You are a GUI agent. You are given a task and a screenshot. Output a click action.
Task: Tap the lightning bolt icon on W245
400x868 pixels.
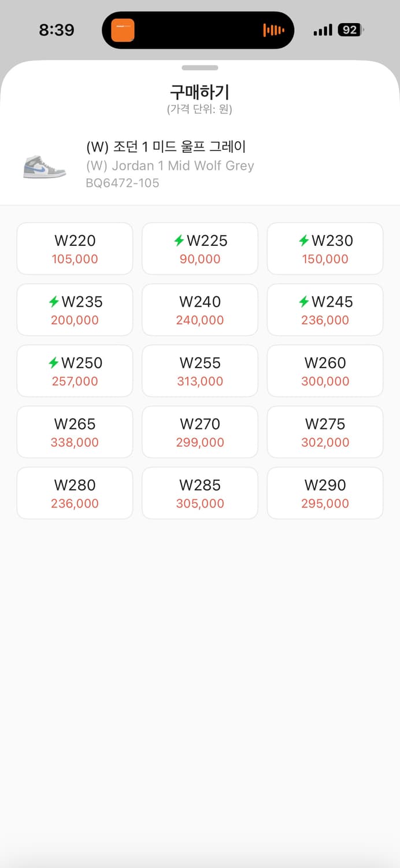(304, 301)
